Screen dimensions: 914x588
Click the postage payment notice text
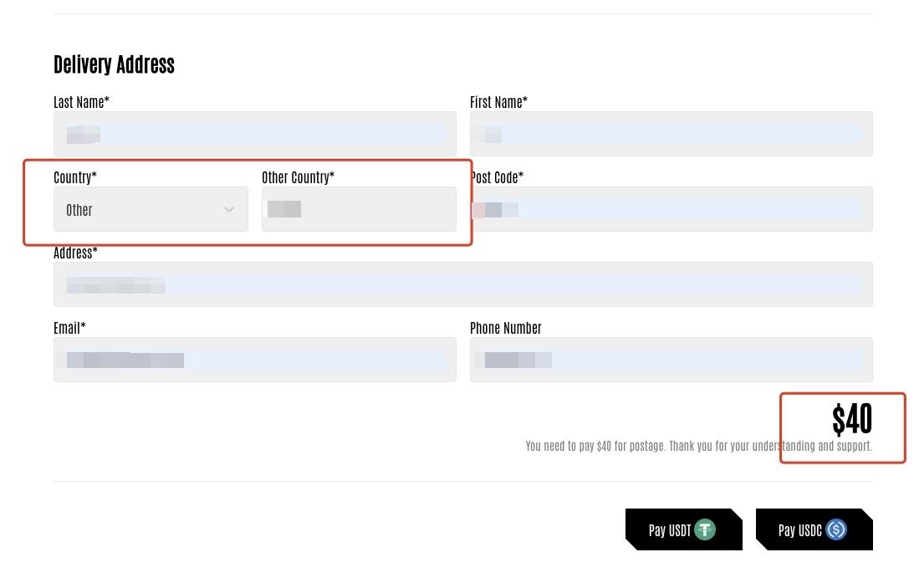699,447
